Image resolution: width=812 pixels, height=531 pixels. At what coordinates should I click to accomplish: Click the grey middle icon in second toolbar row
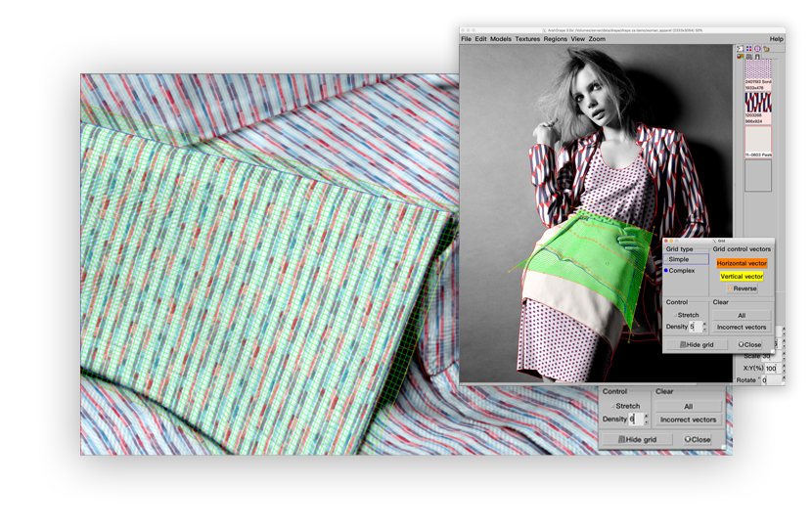click(748, 56)
